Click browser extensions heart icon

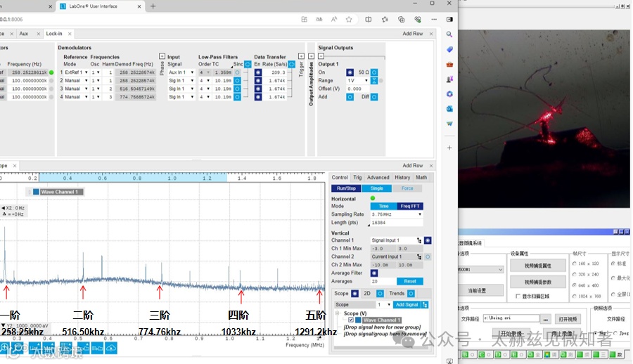pyautogui.click(x=418, y=20)
